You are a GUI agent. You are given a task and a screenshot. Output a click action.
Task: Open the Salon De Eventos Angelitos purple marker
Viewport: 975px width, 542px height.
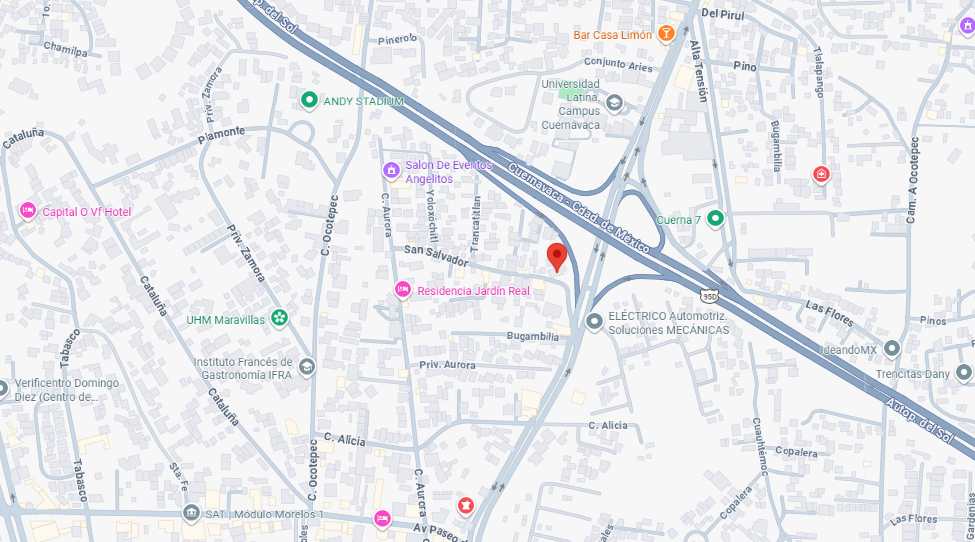390,170
